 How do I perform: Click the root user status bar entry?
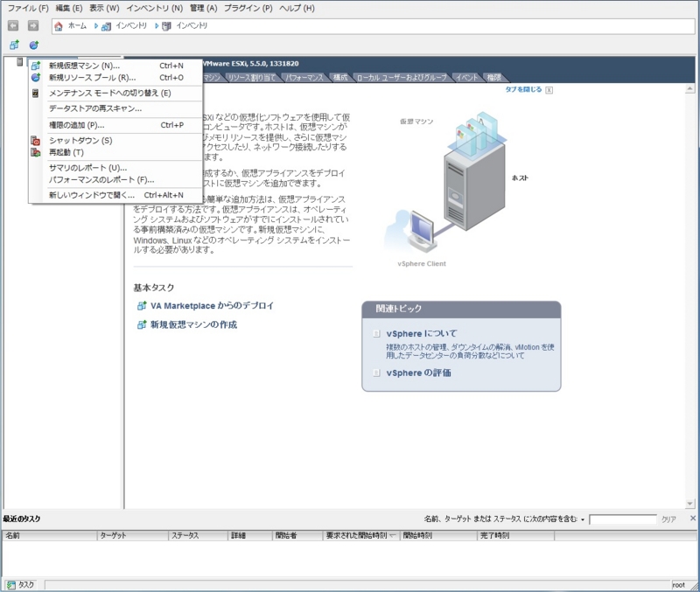click(679, 585)
